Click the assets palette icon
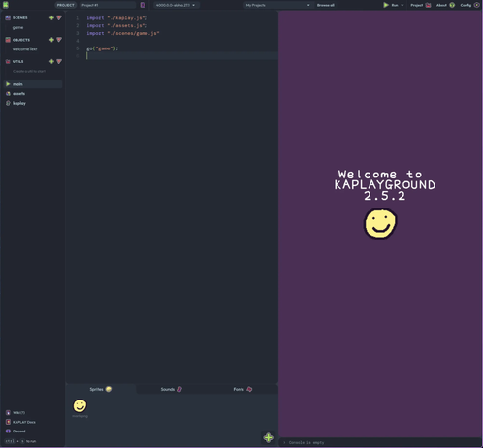The image size is (483, 448). 8,93
